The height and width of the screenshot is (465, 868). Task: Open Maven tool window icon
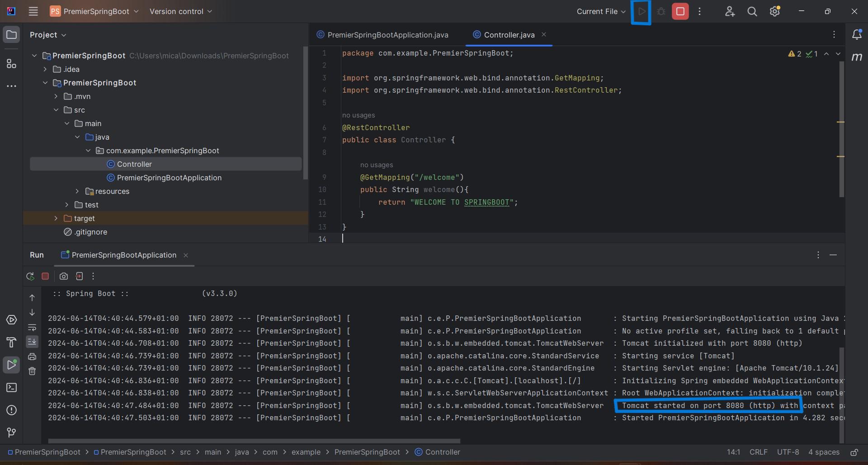tap(856, 57)
